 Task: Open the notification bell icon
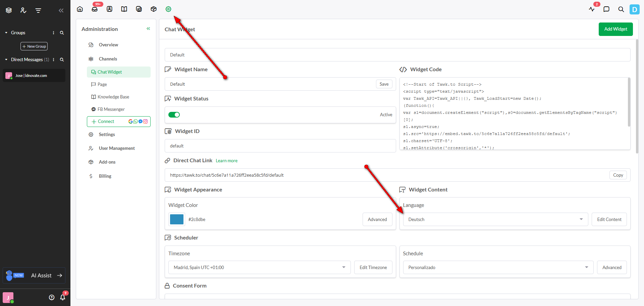[63, 297]
